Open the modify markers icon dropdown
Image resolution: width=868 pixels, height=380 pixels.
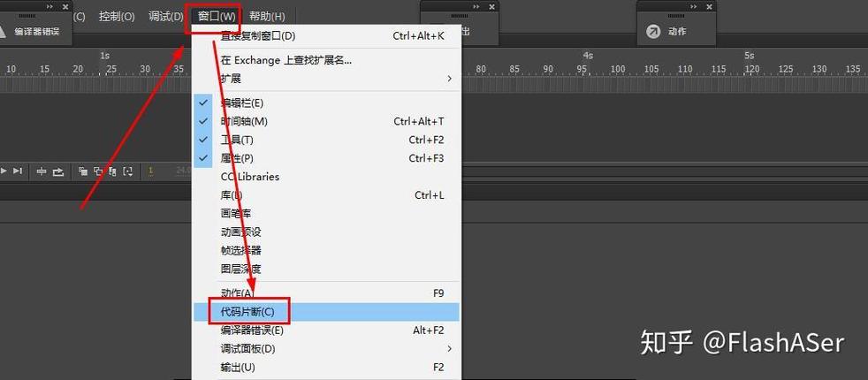128,171
